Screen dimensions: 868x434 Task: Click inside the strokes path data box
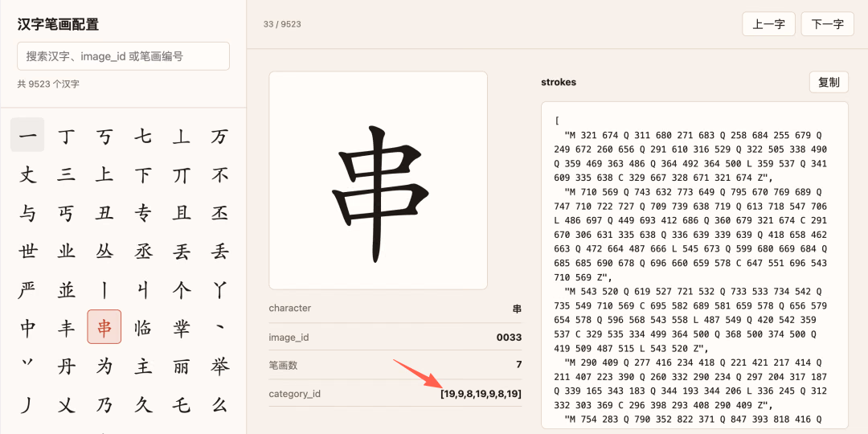694,265
